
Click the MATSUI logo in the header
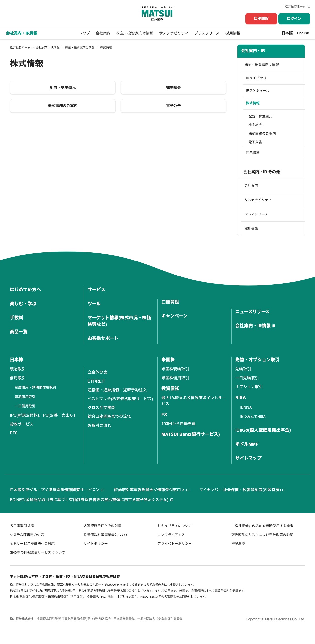coord(157,14)
